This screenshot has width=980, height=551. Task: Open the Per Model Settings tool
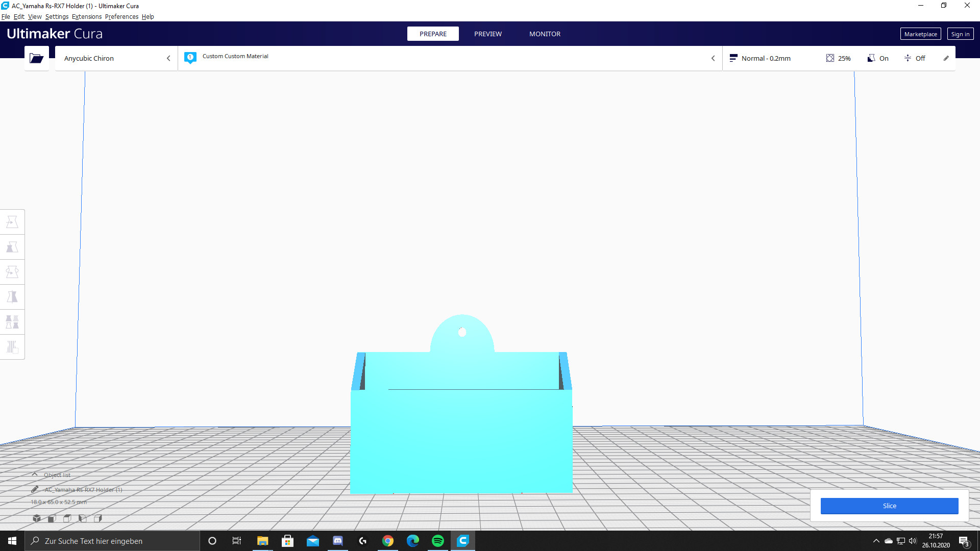[12, 322]
